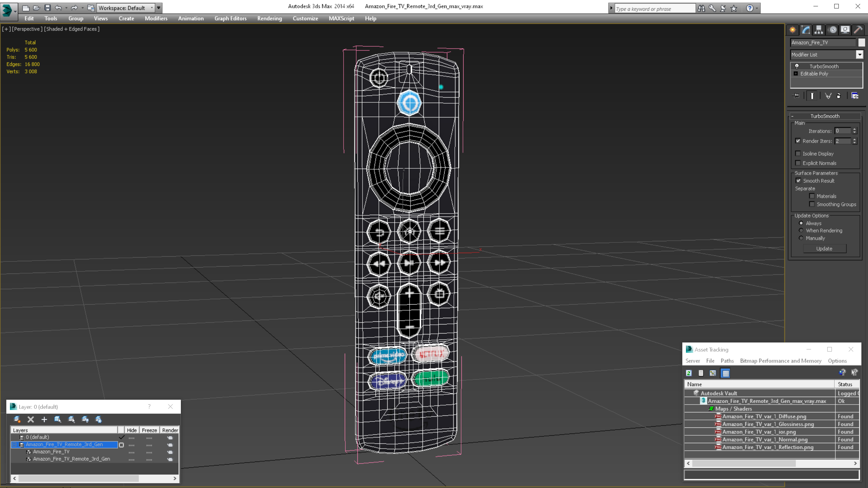
Task: Open the Rendering menu
Action: pos(269,18)
